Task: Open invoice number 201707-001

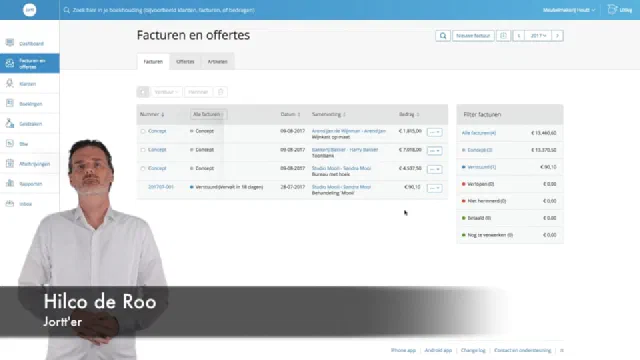Action: (x=161, y=187)
